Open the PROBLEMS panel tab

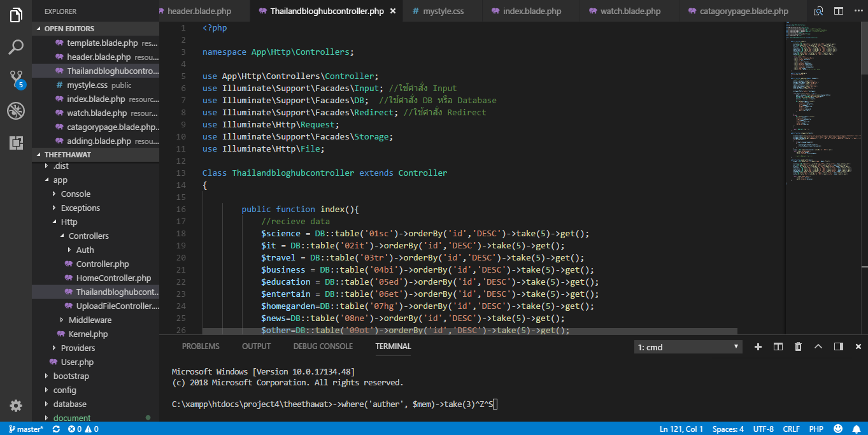click(x=201, y=346)
